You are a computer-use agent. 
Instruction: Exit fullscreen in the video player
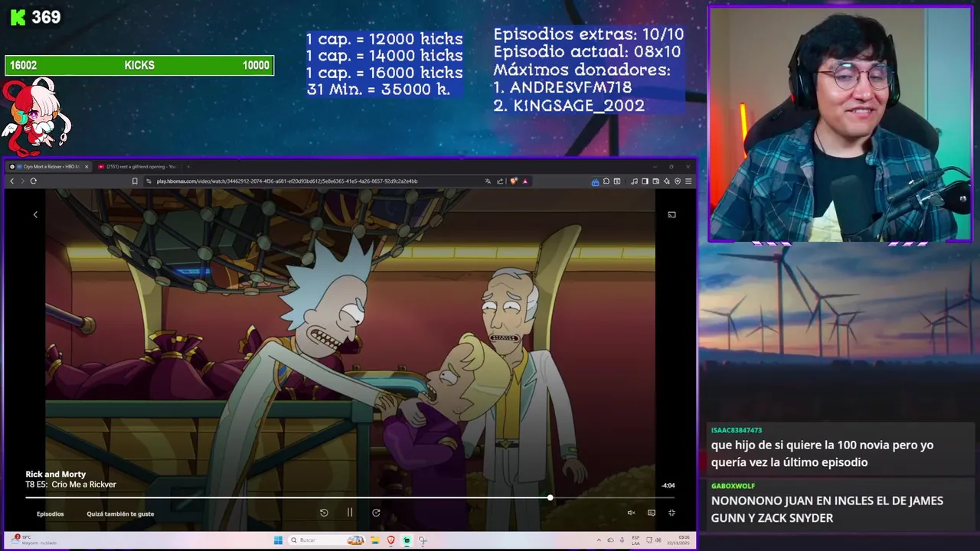(671, 513)
